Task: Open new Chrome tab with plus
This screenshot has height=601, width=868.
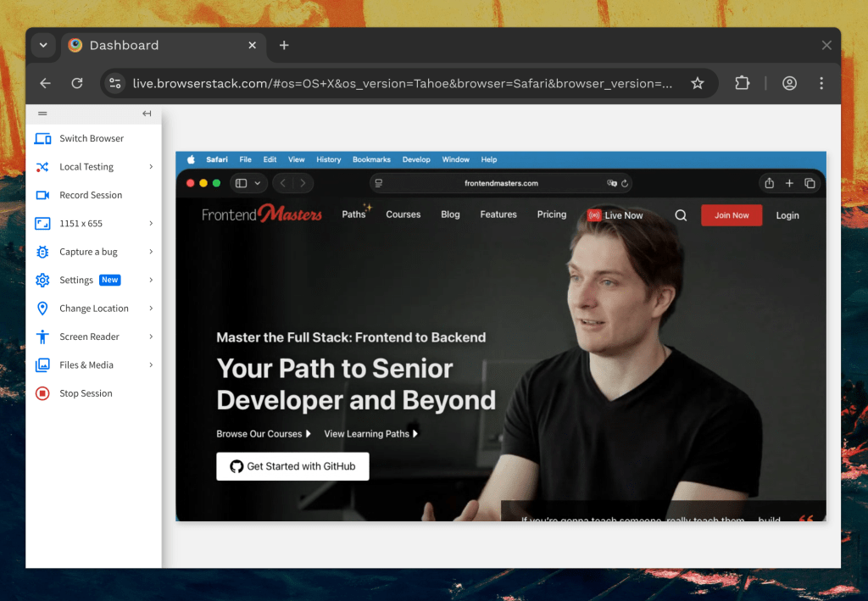Action: 284,46
